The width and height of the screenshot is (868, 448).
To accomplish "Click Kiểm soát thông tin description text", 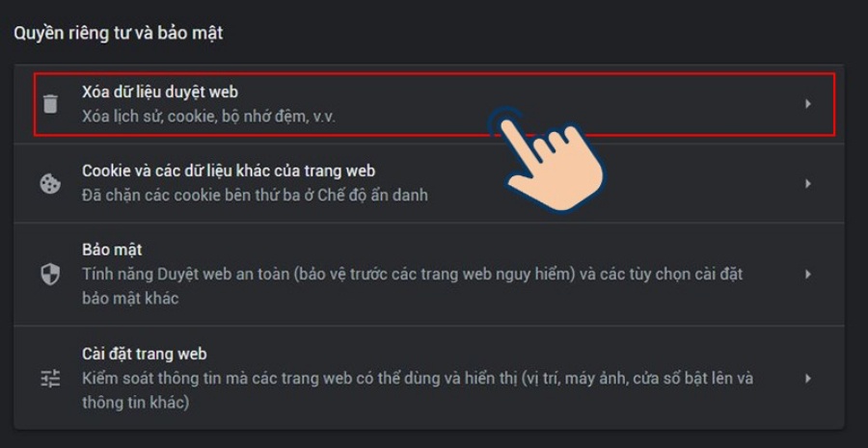I will tap(418, 379).
